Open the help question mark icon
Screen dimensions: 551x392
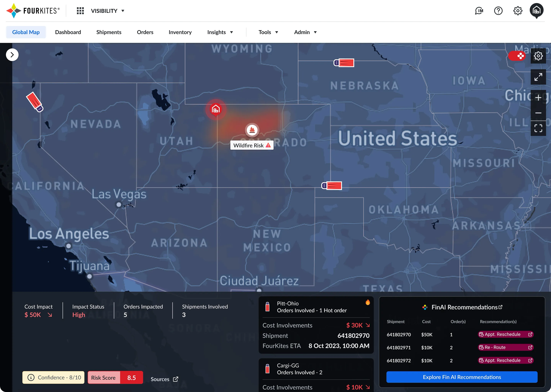click(x=498, y=11)
